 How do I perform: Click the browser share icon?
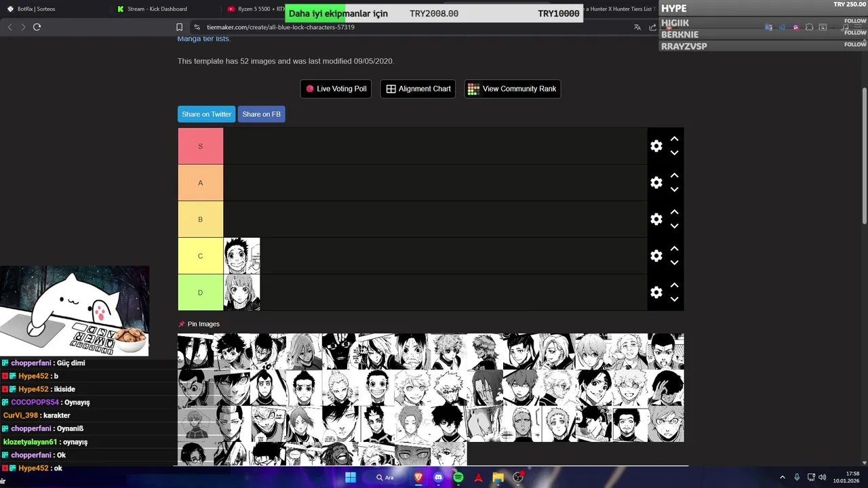(x=652, y=27)
